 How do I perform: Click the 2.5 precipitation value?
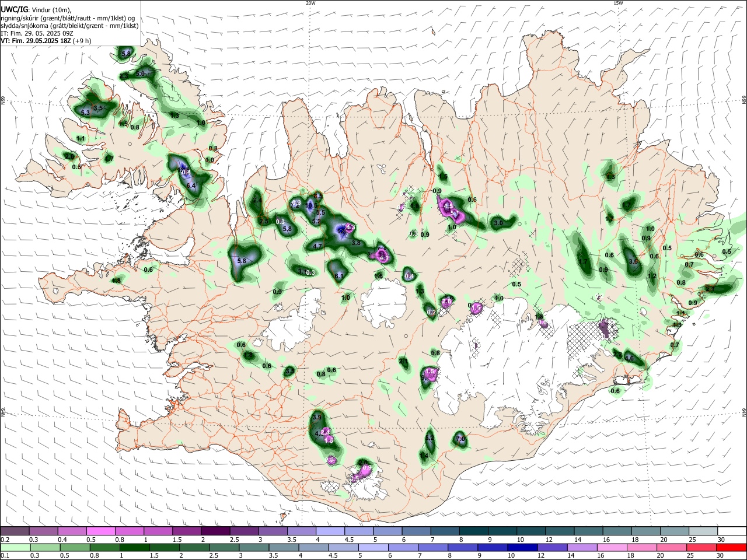click(x=264, y=222)
